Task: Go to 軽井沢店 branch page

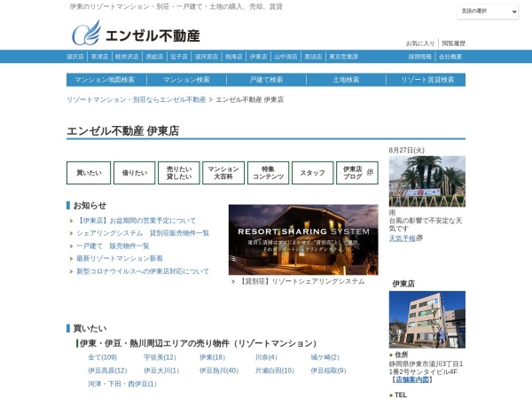Action: pyautogui.click(x=127, y=57)
